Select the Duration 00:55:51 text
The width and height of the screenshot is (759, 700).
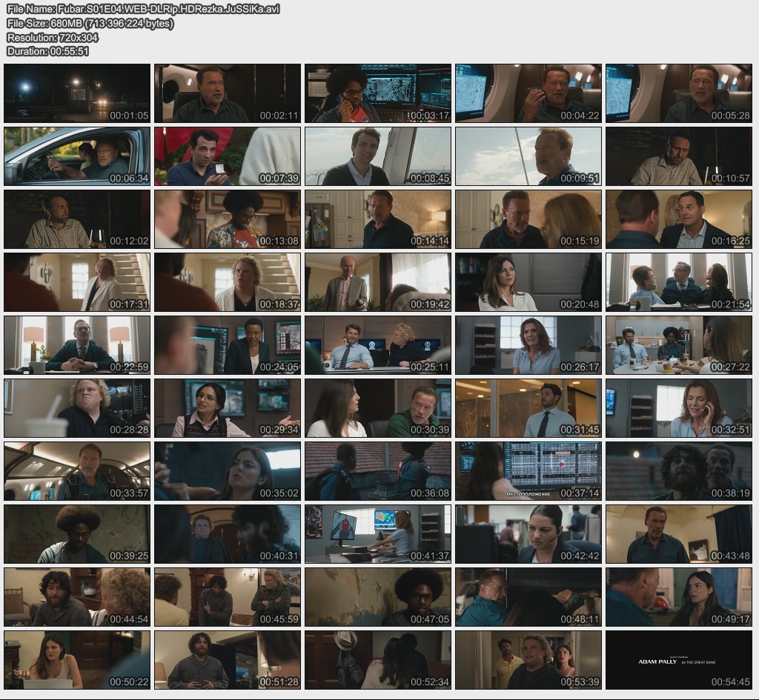(48, 51)
